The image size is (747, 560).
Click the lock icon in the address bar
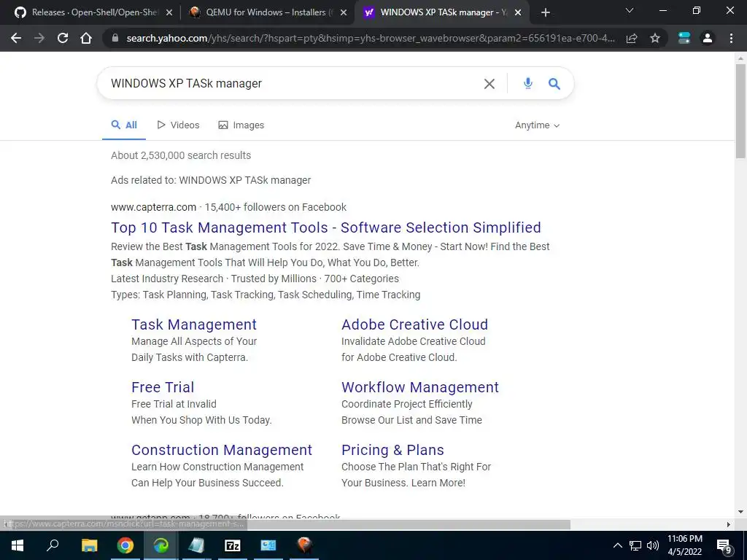(115, 38)
